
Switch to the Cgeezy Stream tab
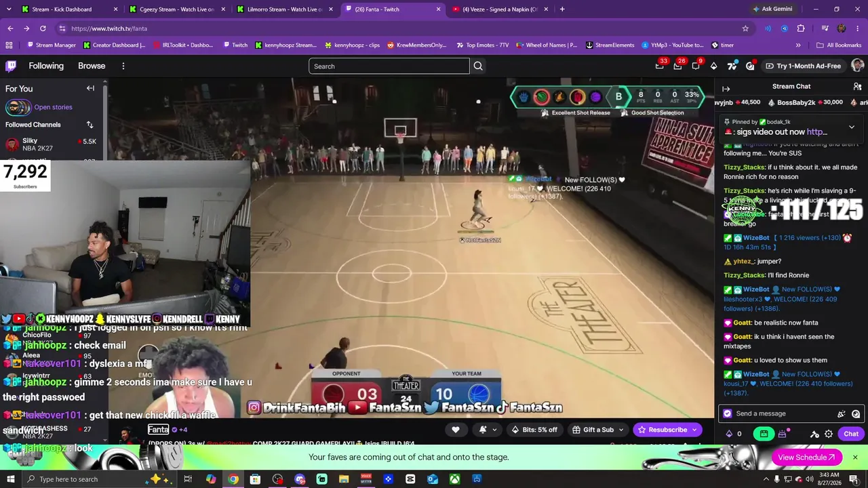point(176,9)
